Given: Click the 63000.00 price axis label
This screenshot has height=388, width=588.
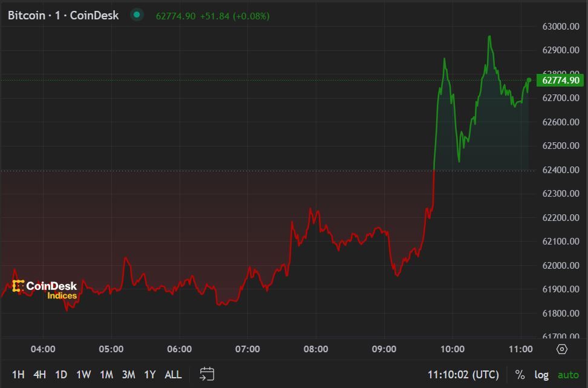Looking at the screenshot, I should coord(561,26).
